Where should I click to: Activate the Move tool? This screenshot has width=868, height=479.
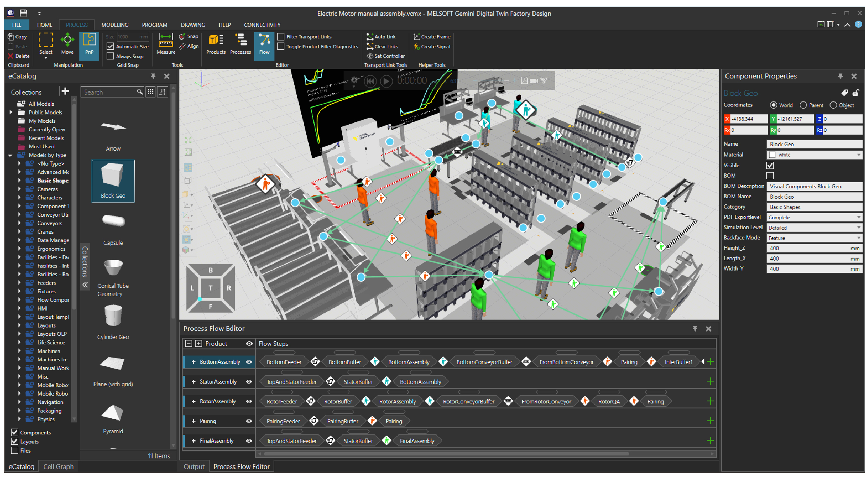67,45
